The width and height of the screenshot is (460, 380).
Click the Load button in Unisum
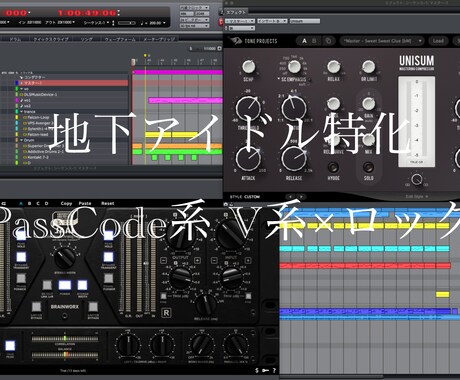tap(438, 41)
